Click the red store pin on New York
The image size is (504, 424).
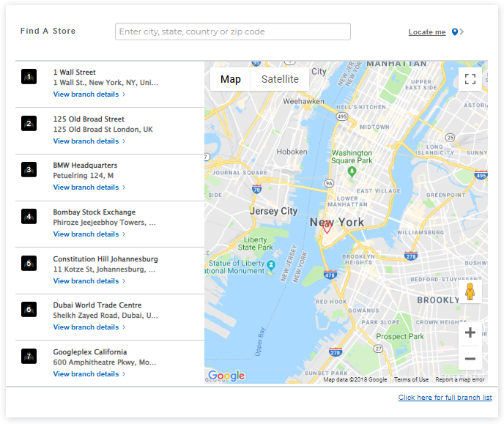327,228
